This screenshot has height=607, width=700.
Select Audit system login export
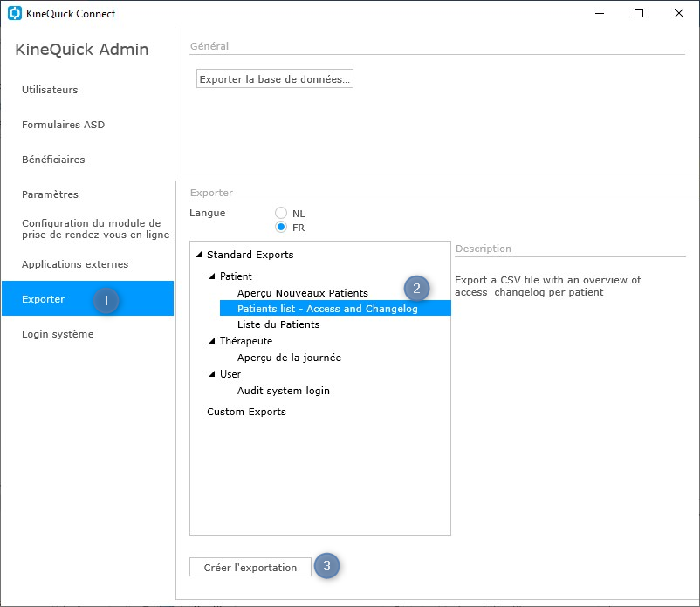(x=284, y=390)
